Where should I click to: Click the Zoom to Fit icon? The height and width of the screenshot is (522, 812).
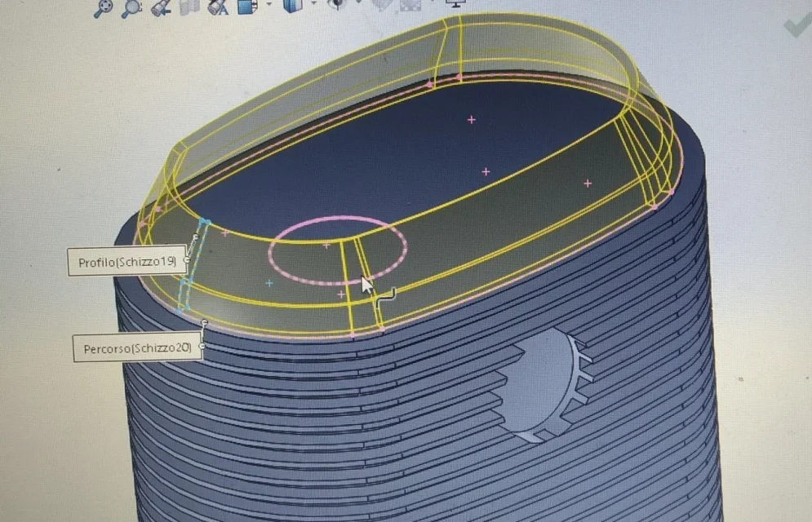103,8
